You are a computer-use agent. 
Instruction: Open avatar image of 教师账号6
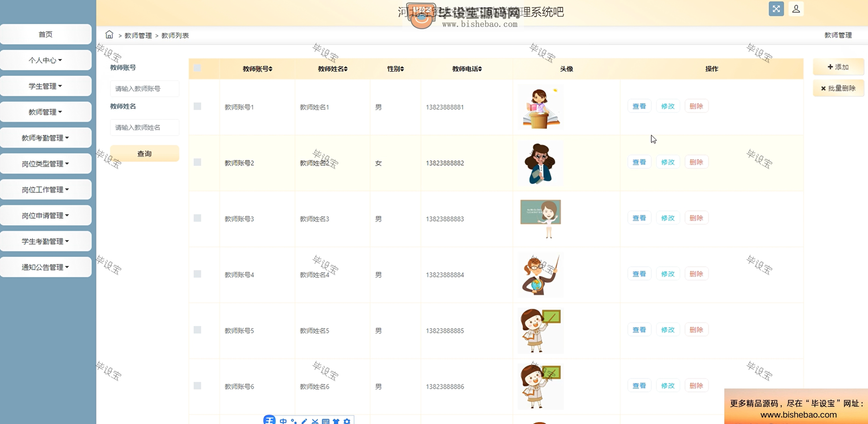pyautogui.click(x=541, y=387)
